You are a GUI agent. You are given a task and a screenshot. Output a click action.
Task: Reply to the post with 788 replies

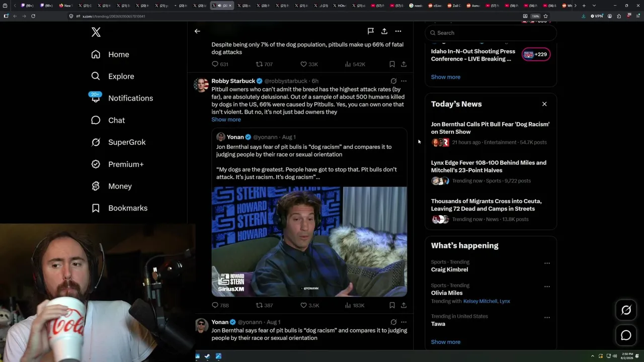(x=220, y=305)
